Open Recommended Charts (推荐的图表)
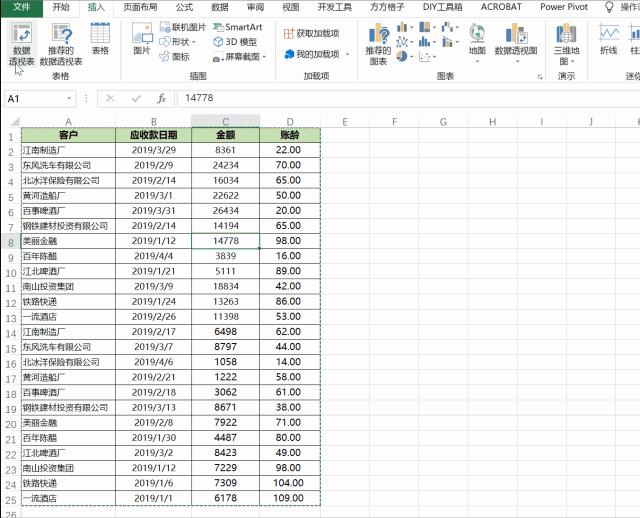 tap(378, 44)
